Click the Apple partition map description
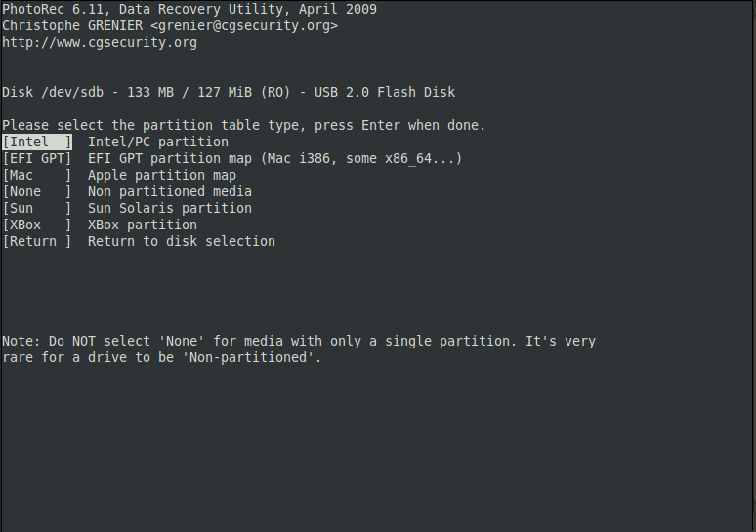The height and width of the screenshot is (532, 756). pyautogui.click(x=162, y=176)
